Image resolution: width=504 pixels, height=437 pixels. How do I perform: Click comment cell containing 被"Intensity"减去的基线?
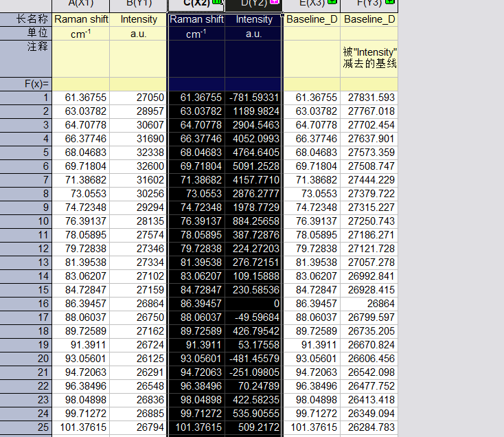[x=369, y=58]
